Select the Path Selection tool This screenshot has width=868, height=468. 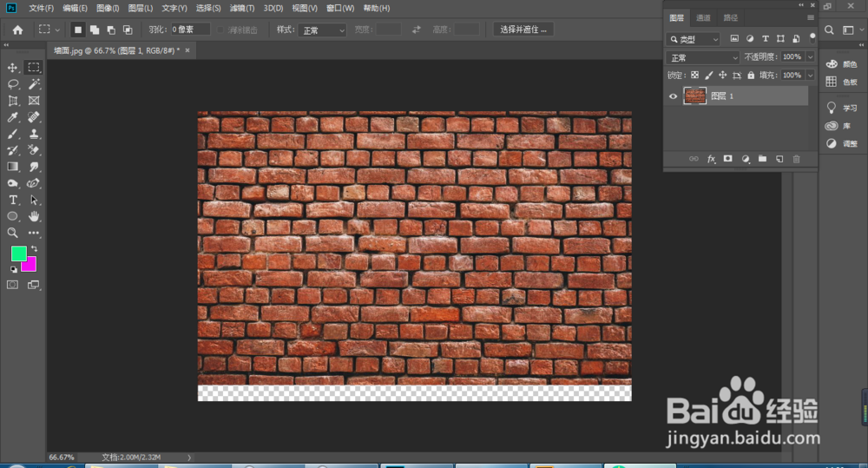point(34,200)
